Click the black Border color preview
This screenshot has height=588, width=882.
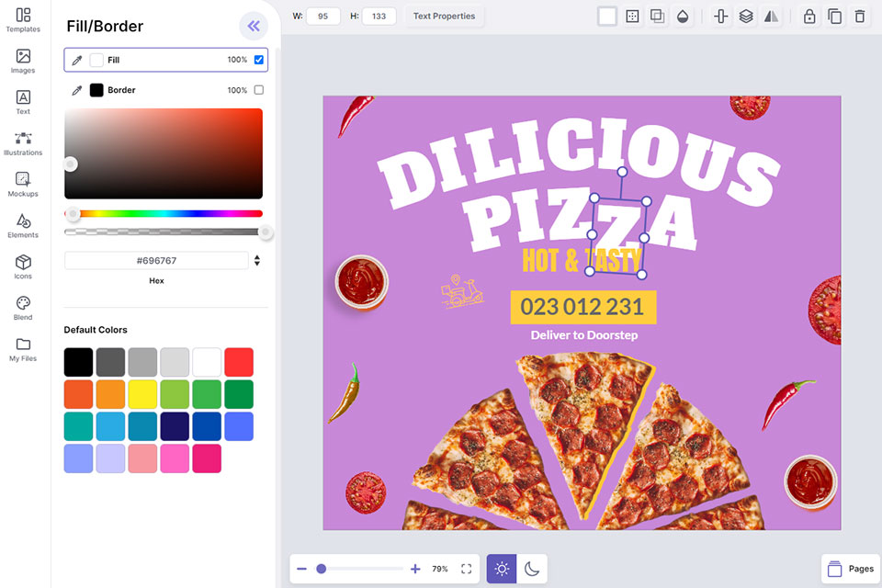click(96, 90)
